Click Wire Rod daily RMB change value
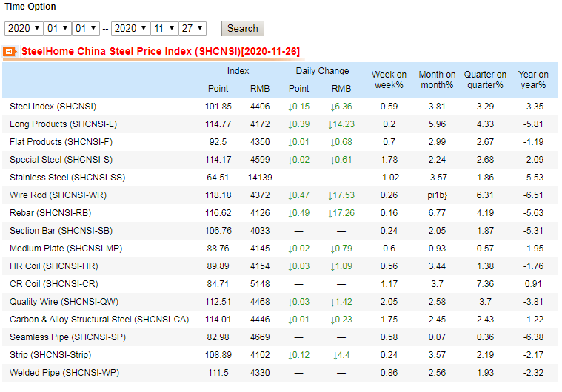 (x=341, y=195)
